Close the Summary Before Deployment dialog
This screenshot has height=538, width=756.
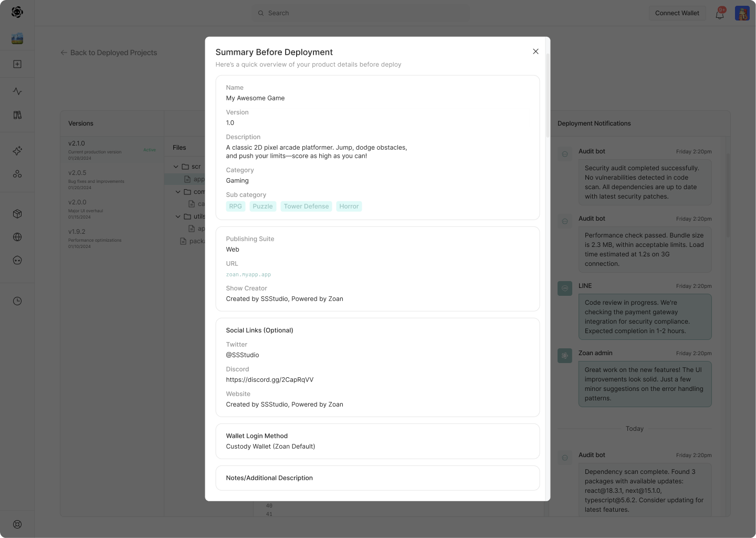[535, 51]
